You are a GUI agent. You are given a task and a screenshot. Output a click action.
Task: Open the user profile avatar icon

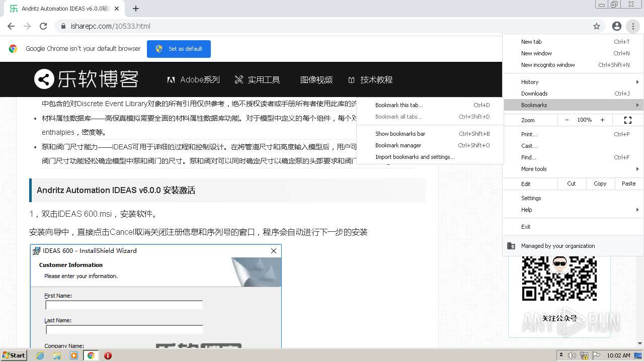tap(616, 26)
